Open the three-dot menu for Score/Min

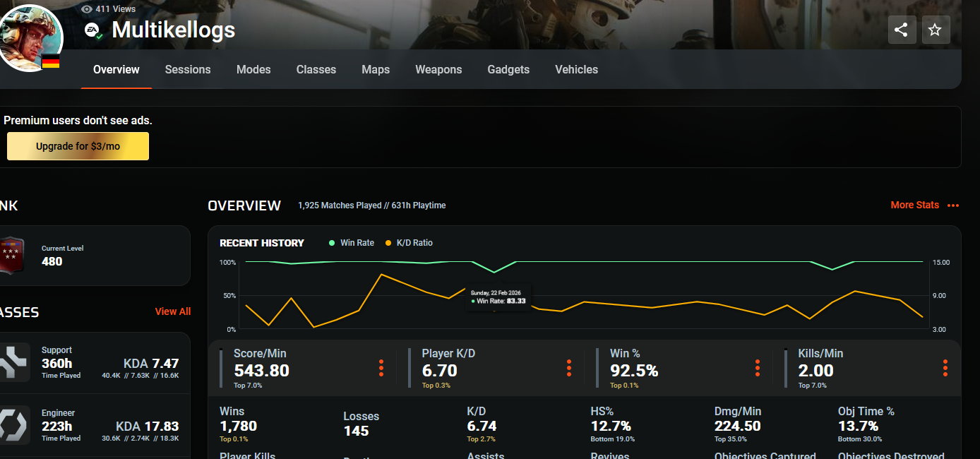pos(381,368)
